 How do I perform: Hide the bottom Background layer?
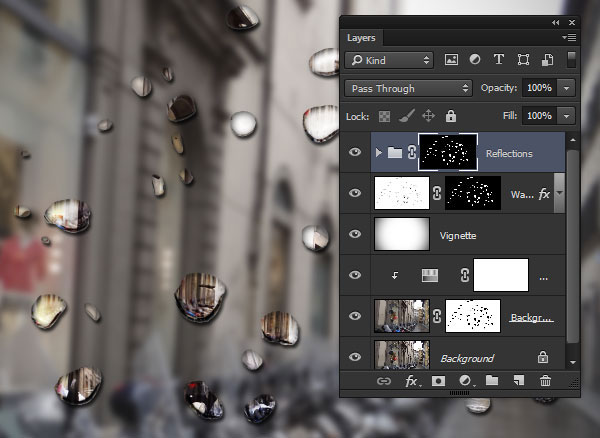355,357
